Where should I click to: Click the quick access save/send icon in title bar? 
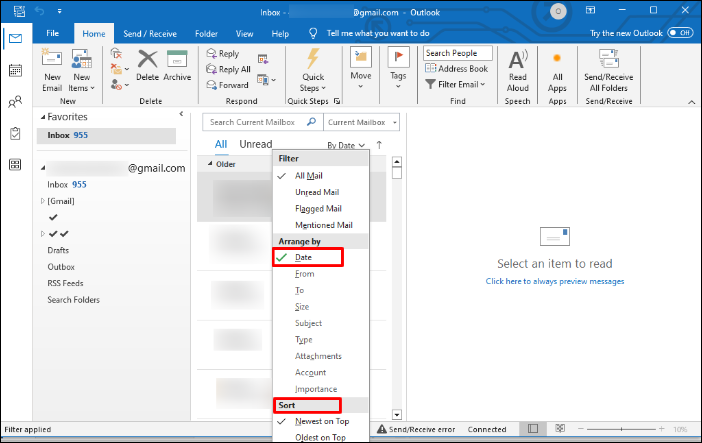[19, 11]
